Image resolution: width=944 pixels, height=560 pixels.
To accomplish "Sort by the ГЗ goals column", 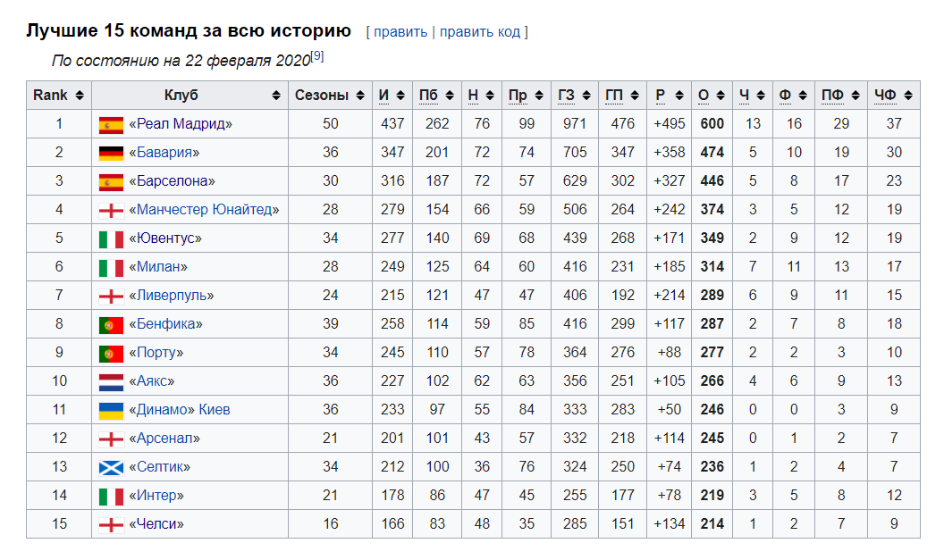I will coord(573,96).
